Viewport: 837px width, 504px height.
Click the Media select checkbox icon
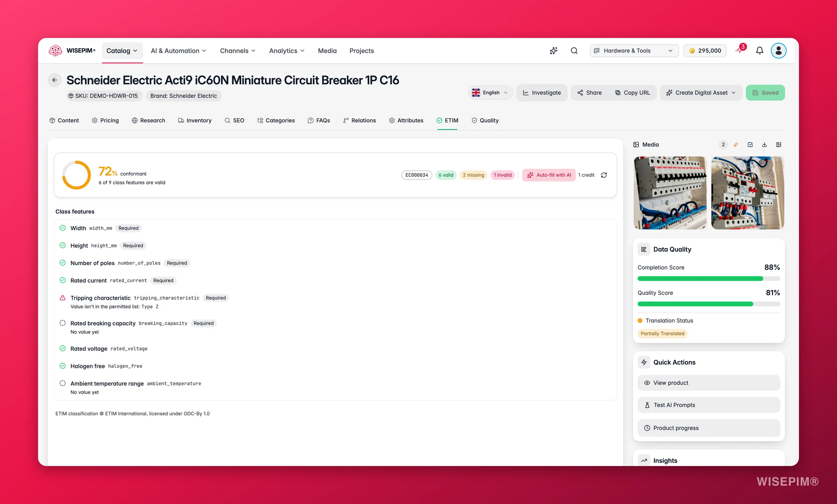750,144
